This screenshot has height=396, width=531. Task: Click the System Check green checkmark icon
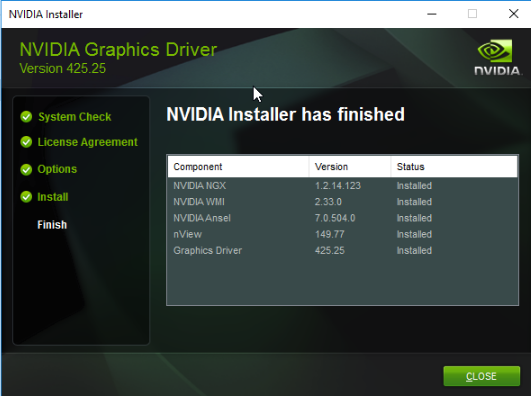26,117
